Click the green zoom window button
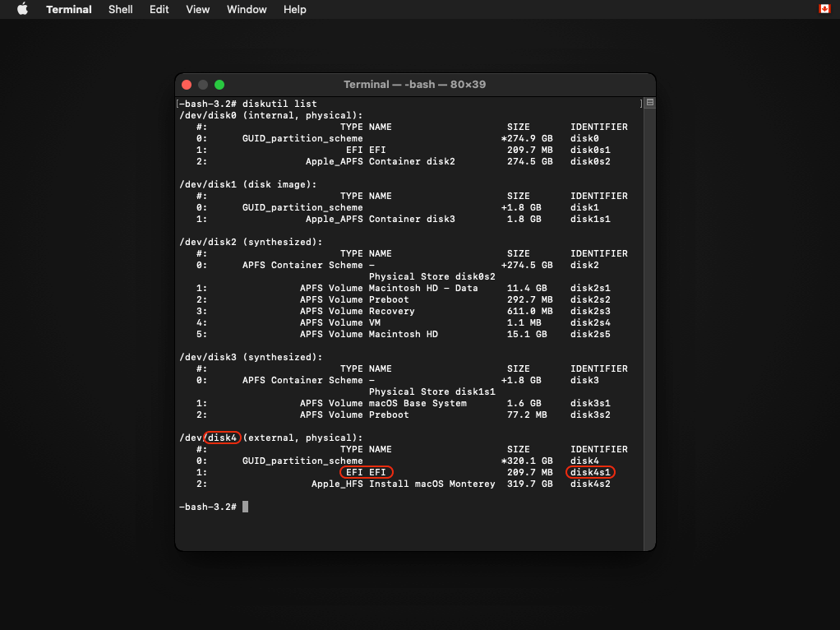The height and width of the screenshot is (630, 840). (x=219, y=85)
